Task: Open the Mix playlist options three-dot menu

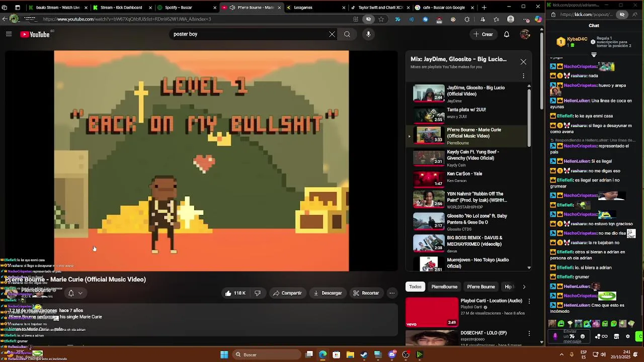Action: 523,76
